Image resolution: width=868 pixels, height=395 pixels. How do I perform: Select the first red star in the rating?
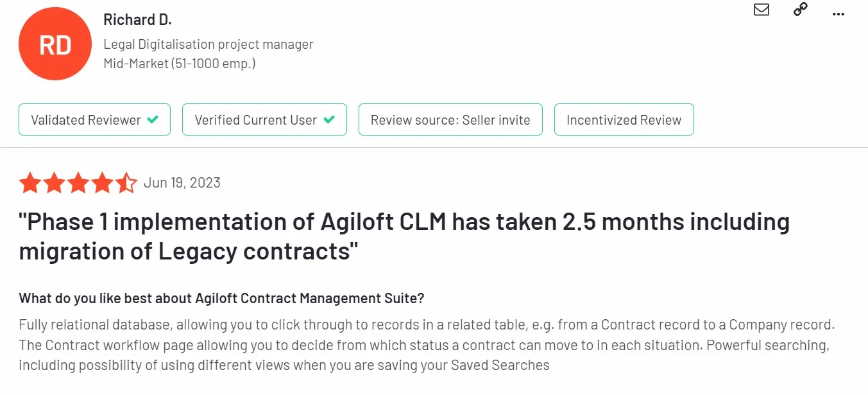coord(31,183)
